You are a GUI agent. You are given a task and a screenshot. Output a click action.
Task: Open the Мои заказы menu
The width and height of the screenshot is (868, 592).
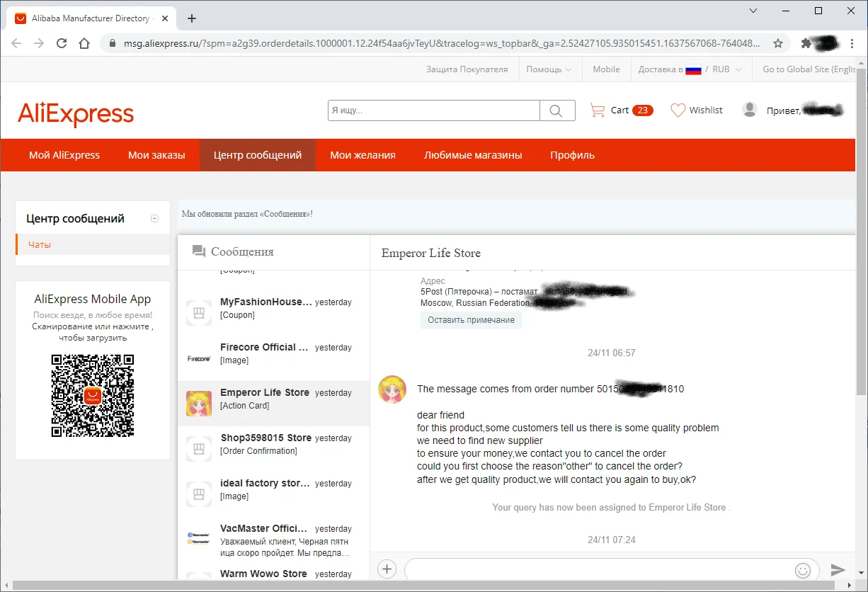coord(156,155)
